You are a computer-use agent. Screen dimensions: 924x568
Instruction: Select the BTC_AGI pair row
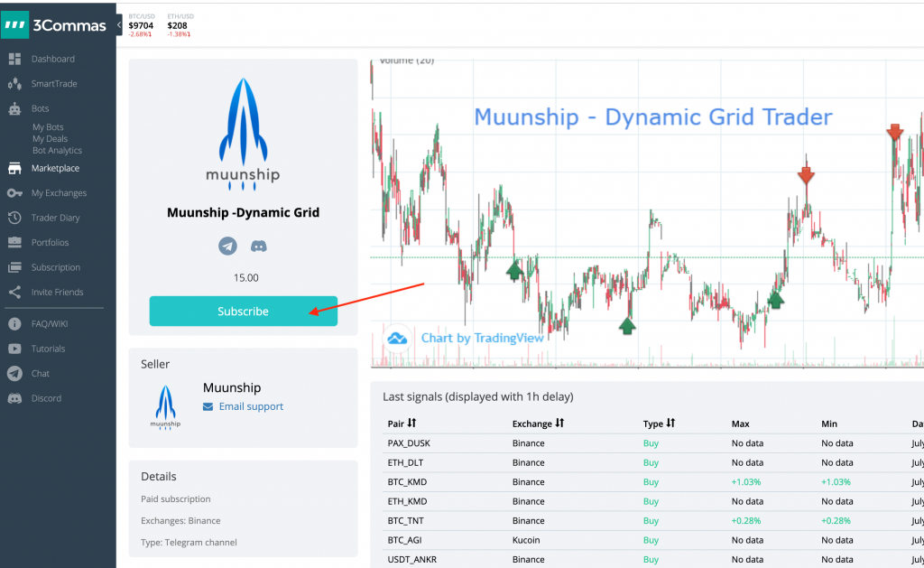(x=653, y=540)
